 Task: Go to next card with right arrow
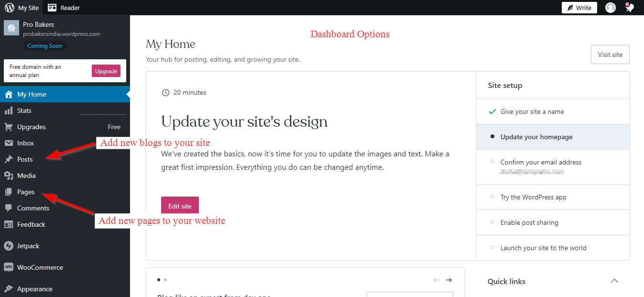point(449,280)
